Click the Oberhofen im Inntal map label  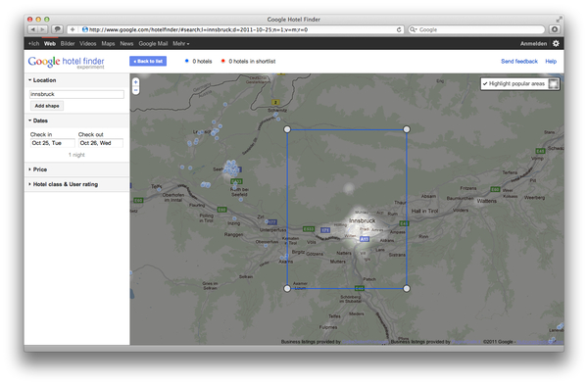pos(173,197)
